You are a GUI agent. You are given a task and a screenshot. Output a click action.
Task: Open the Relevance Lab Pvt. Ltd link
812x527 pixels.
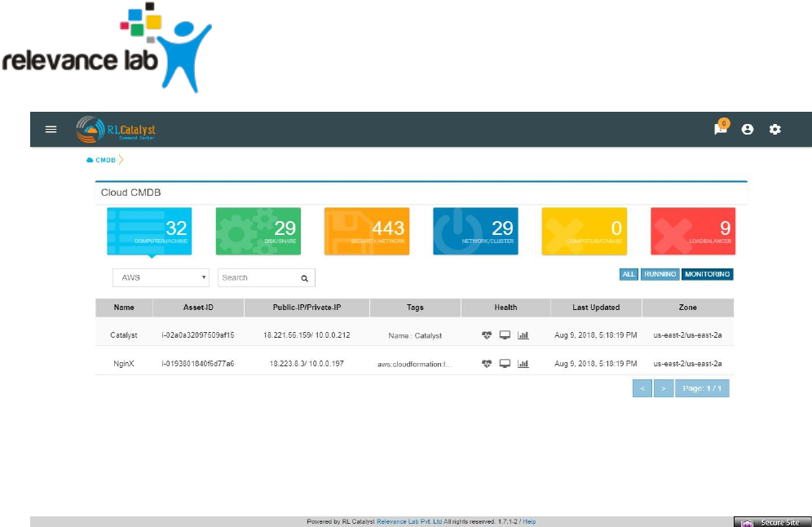[409, 522]
